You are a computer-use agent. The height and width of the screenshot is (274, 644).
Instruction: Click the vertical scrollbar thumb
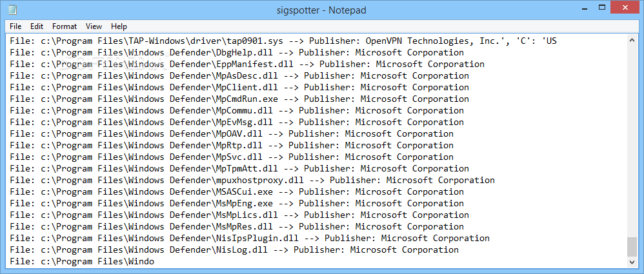point(632,246)
